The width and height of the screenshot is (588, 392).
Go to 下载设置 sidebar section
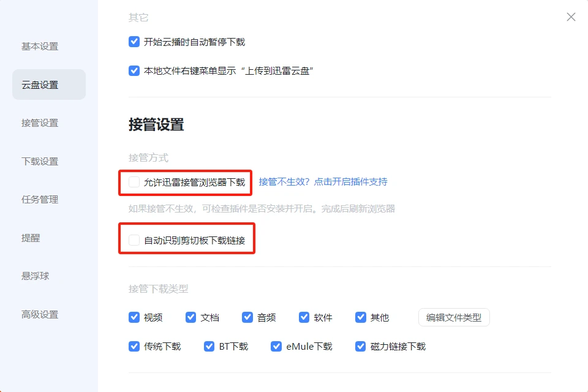click(40, 161)
